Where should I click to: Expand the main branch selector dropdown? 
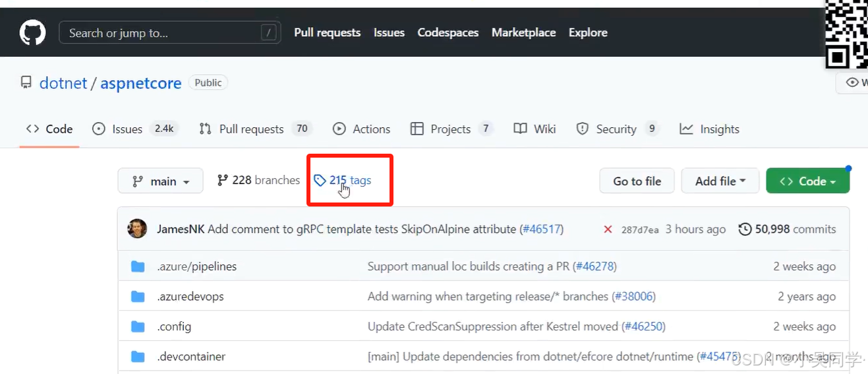click(160, 181)
